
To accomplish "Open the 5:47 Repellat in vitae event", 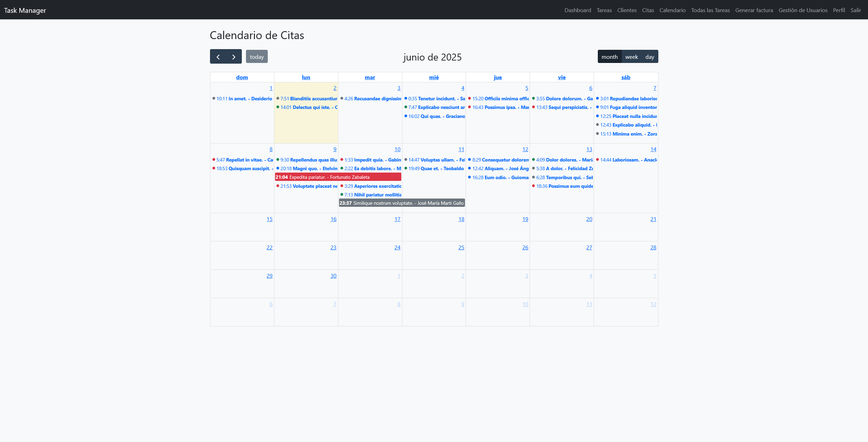I will [x=242, y=160].
